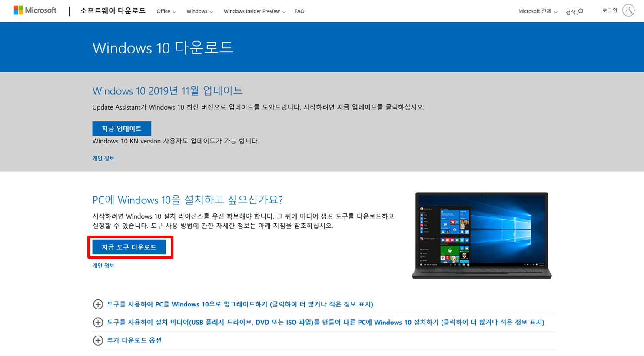Click the plus icon beside 업그레이드하기 section
Viewport: 644px width, 356px height.
98,304
